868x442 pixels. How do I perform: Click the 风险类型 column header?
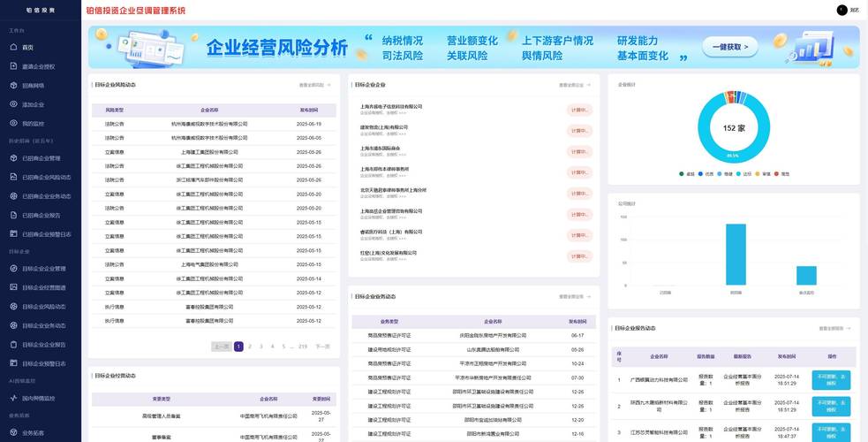coord(115,110)
